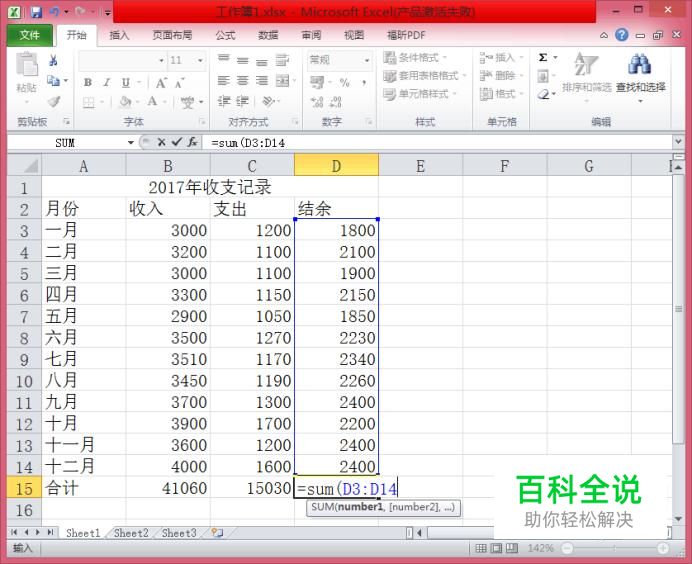Open the font name dropdown
The width and height of the screenshot is (692, 564).
pos(162,60)
